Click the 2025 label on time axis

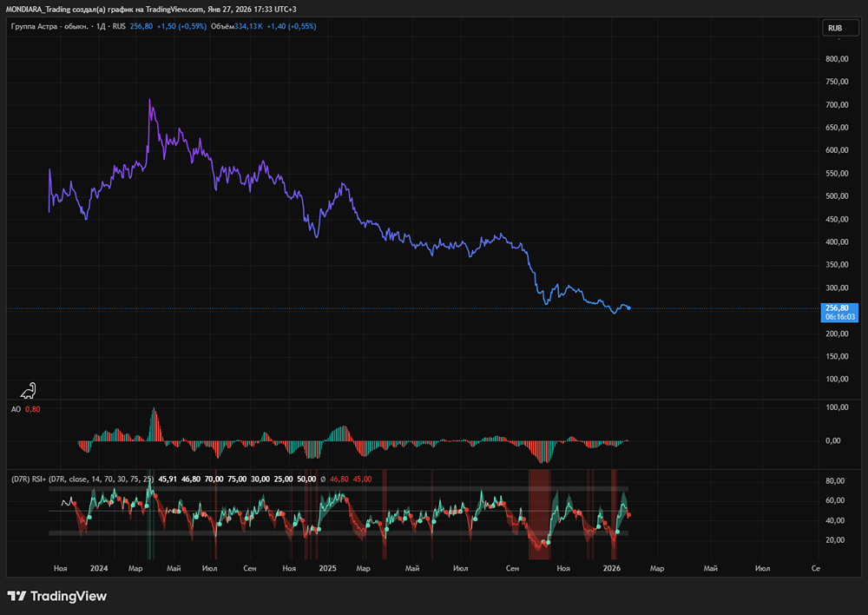[x=327, y=568]
